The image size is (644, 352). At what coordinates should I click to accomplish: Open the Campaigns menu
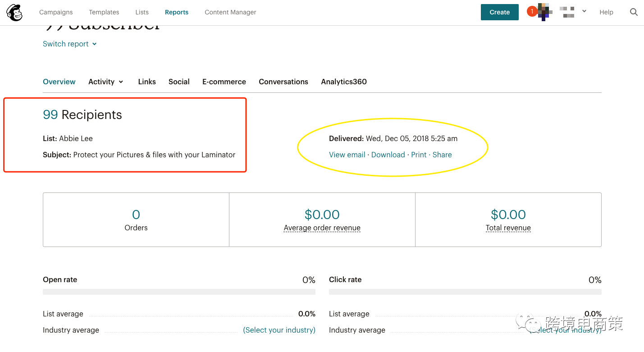[56, 12]
